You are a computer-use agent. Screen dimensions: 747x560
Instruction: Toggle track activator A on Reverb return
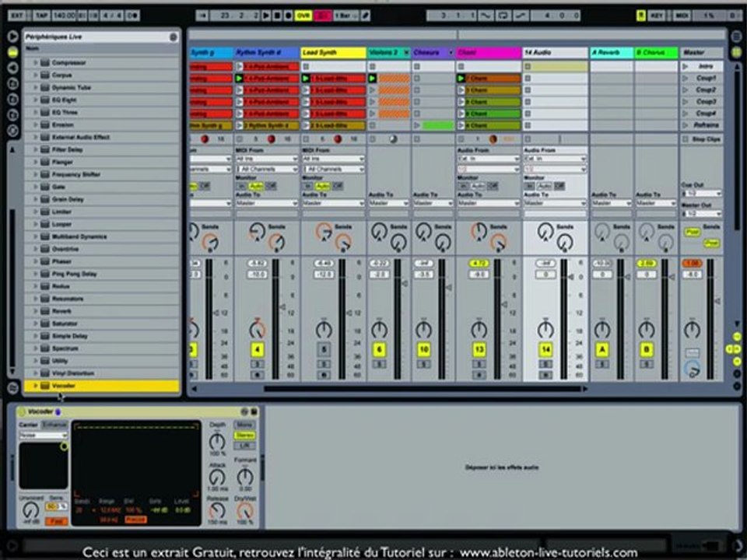click(x=602, y=350)
